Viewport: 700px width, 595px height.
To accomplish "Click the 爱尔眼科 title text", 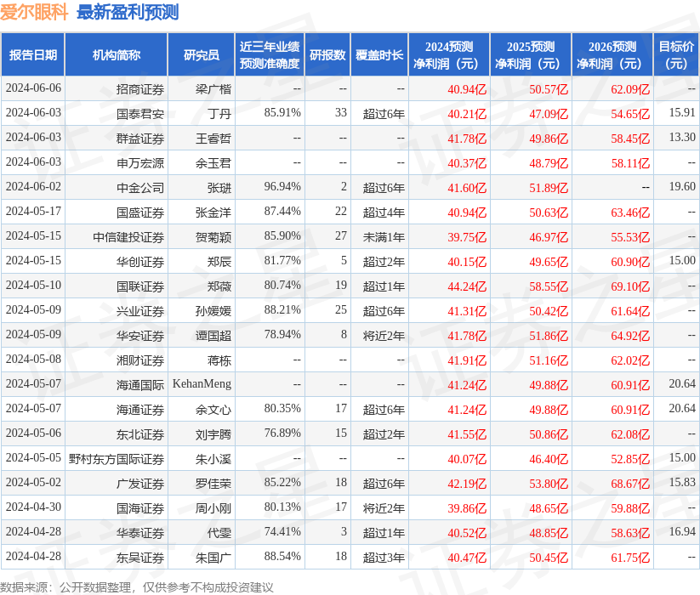I will [x=34, y=12].
